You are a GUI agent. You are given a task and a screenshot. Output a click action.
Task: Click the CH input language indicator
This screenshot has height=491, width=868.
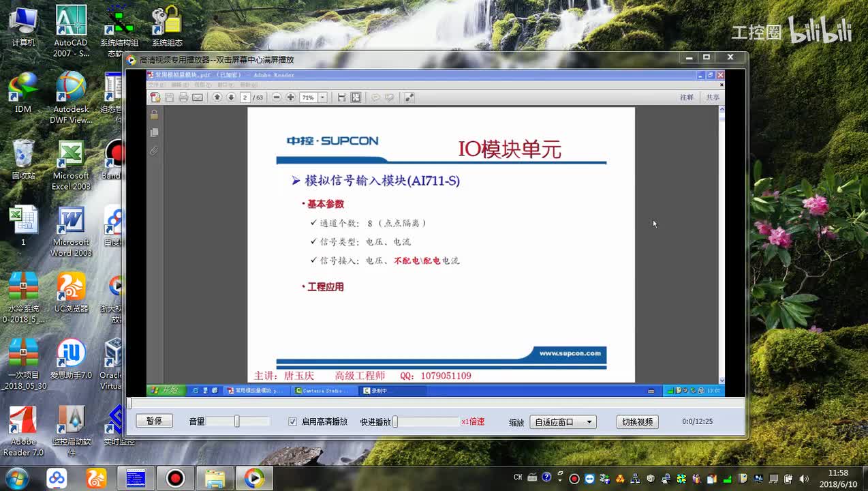[x=518, y=477]
